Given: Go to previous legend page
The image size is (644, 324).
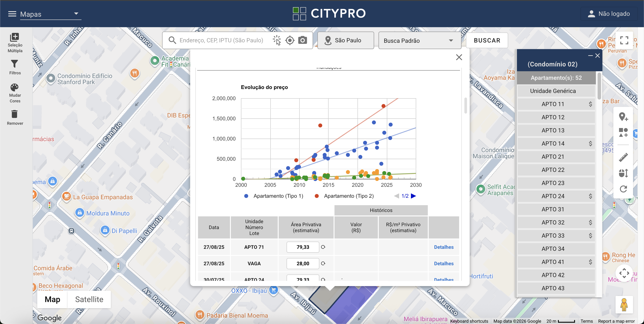Looking at the screenshot, I should coord(396,196).
